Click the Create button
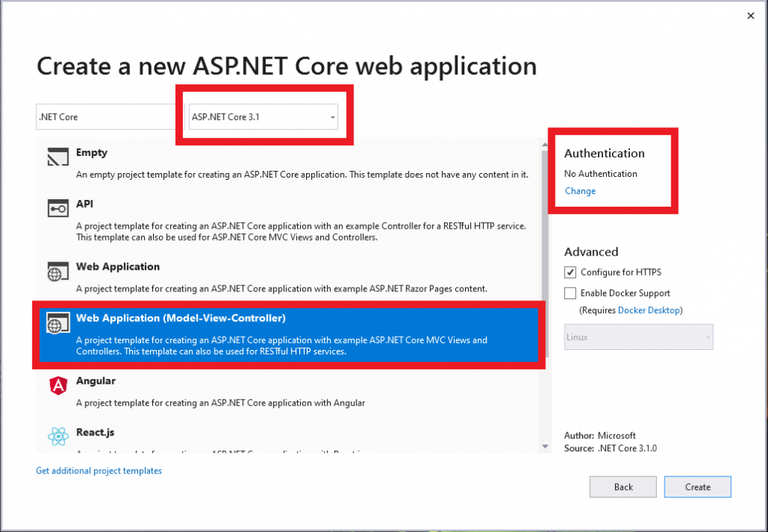The width and height of the screenshot is (768, 532). pyautogui.click(x=697, y=486)
